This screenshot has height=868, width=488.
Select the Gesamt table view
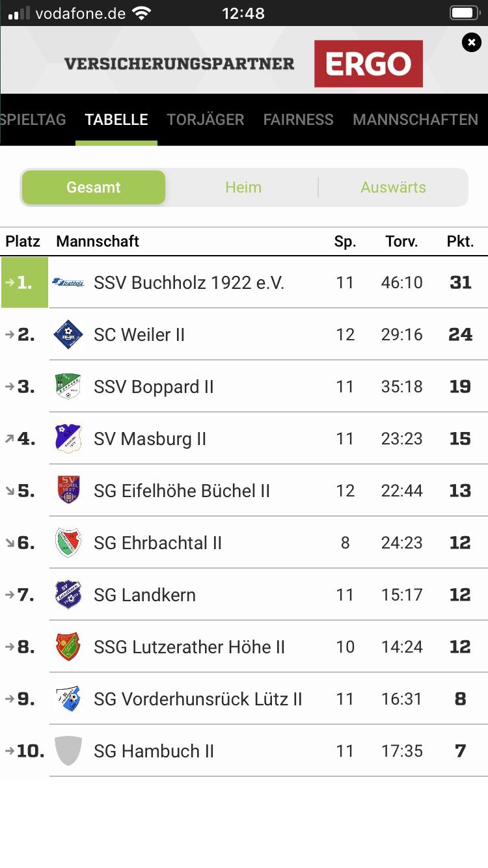94,187
